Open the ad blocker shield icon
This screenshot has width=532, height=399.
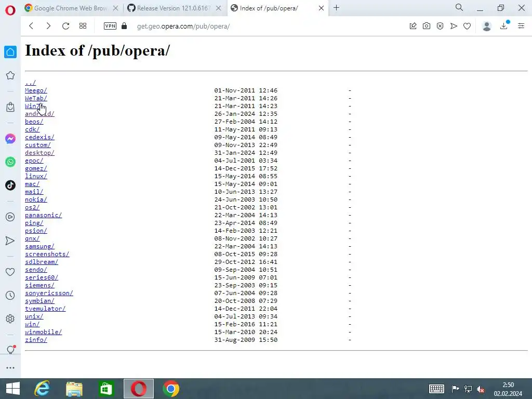coord(440,26)
